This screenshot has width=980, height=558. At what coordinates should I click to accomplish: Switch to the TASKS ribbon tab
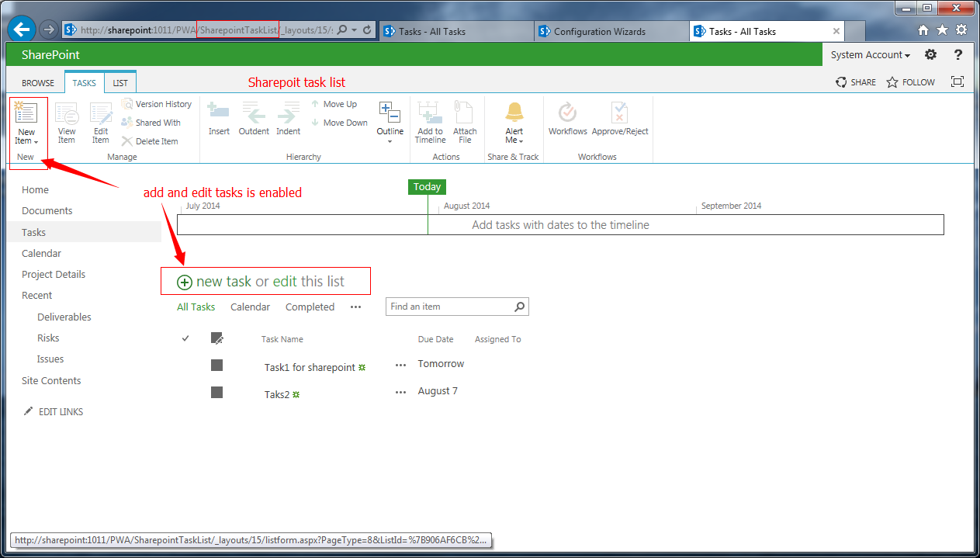point(85,82)
